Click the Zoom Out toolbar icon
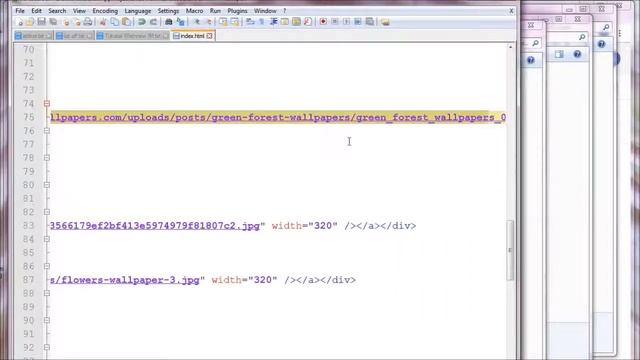Image resolution: width=640 pixels, height=360 pixels. coord(209,22)
